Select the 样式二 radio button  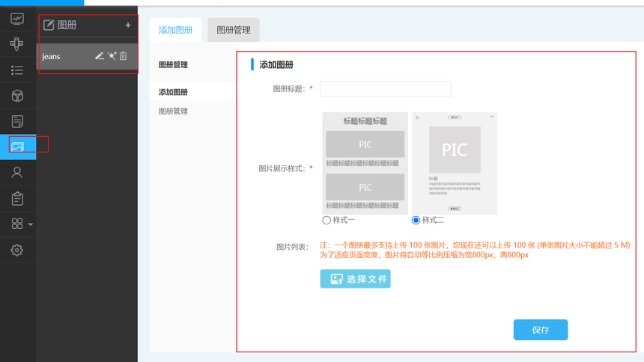[x=416, y=221]
